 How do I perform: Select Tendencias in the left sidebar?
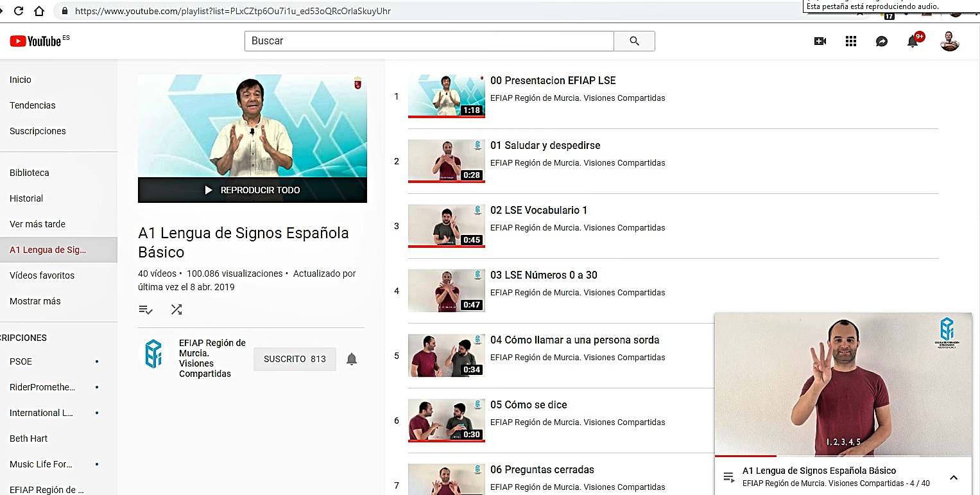tap(33, 105)
